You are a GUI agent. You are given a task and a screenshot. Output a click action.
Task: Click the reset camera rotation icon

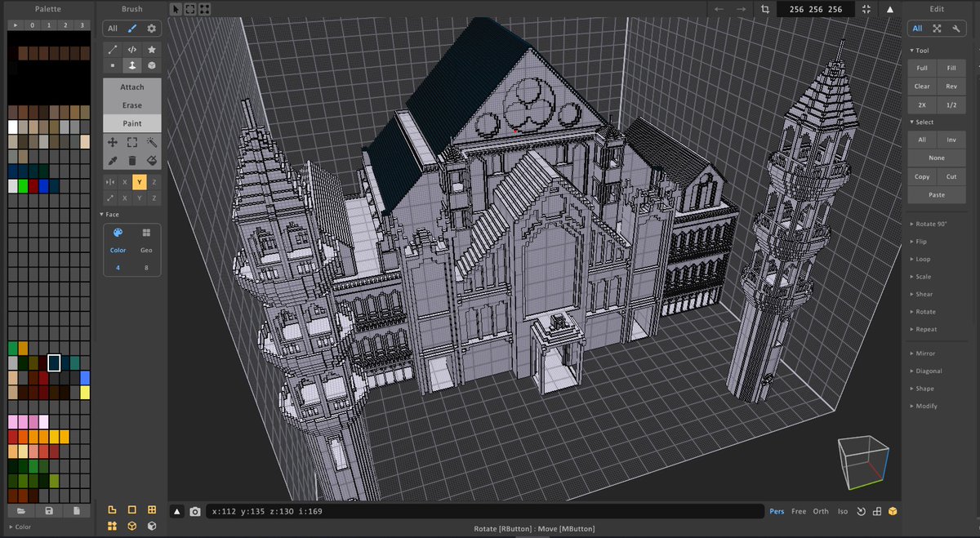[861, 511]
